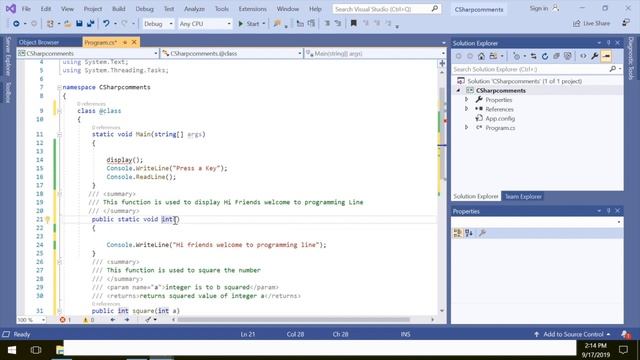Collapse the namespace CSharpcomments code block
The image size is (640, 360).
(59, 87)
